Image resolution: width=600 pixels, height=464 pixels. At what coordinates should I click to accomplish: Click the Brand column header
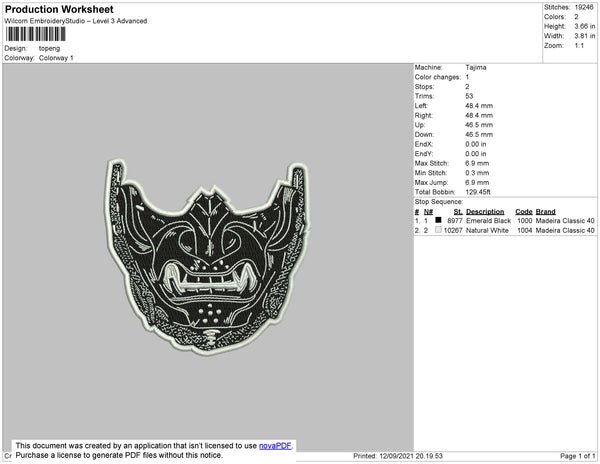[545, 212]
